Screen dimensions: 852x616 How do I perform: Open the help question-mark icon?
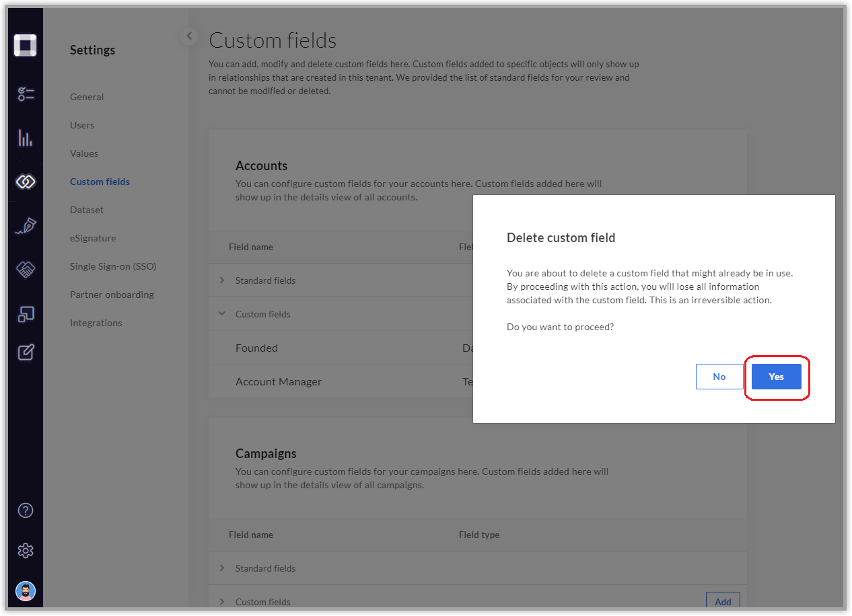pos(26,510)
